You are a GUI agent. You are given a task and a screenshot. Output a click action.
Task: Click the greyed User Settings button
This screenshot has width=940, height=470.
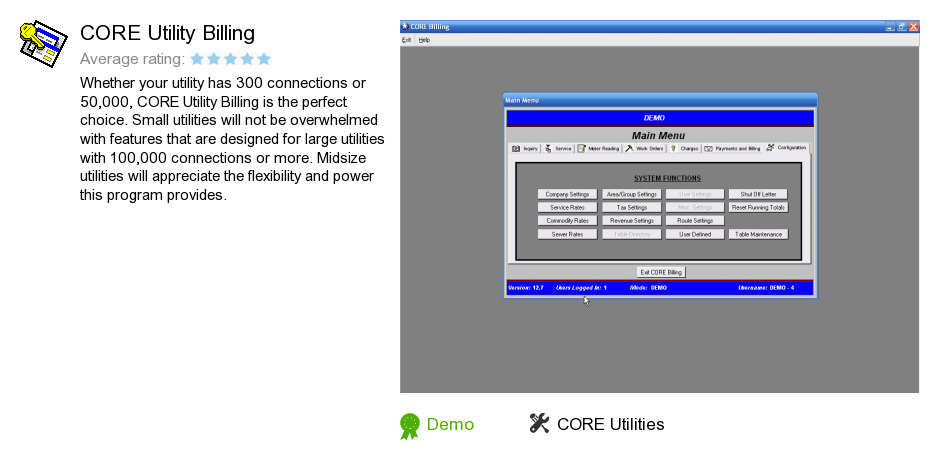(x=695, y=194)
